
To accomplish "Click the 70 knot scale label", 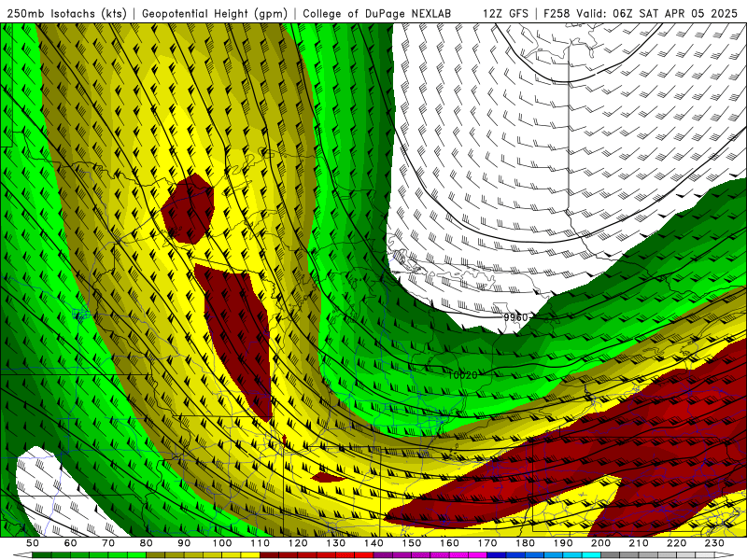I will (108, 543).
